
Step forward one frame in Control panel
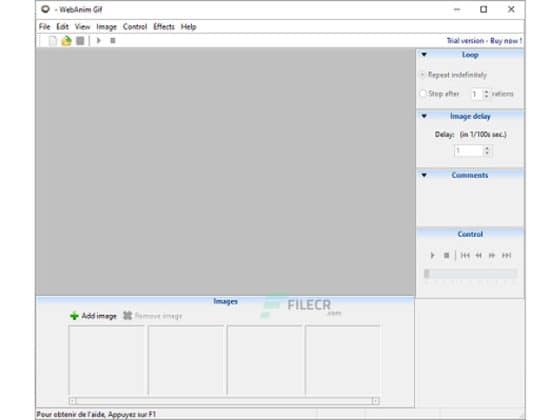492,255
